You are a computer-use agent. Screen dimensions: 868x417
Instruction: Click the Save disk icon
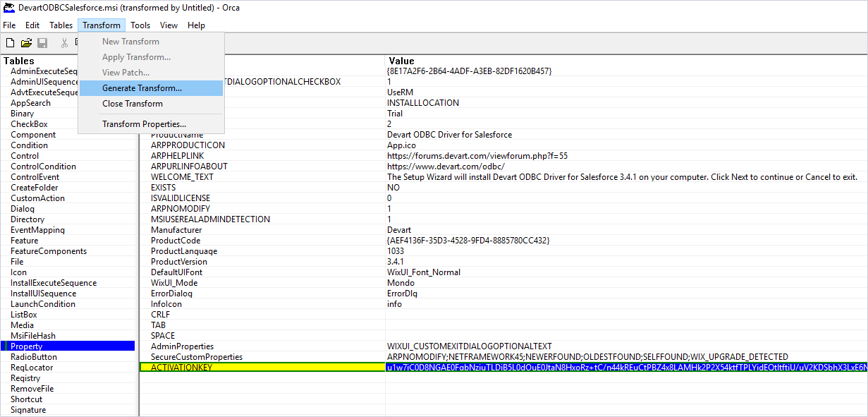(42, 42)
